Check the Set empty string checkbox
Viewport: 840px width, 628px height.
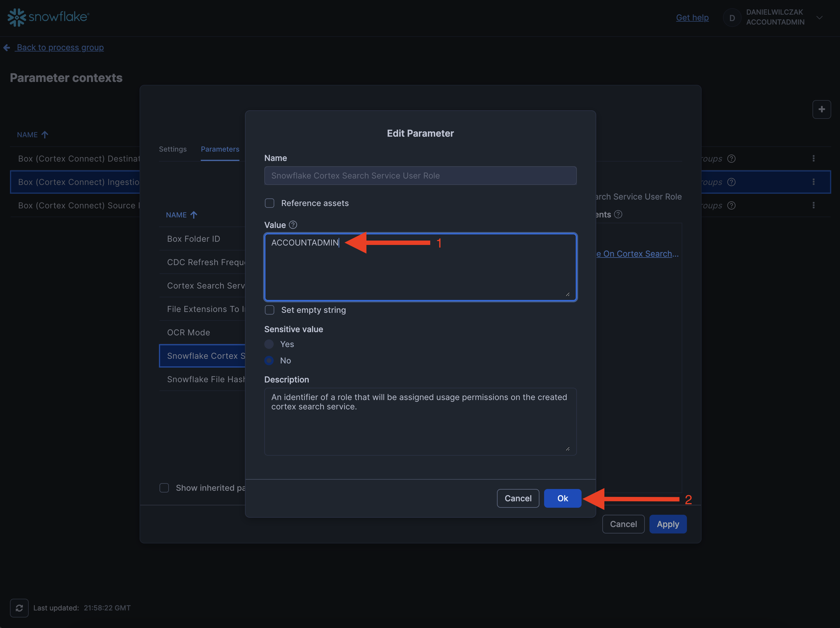[270, 310]
